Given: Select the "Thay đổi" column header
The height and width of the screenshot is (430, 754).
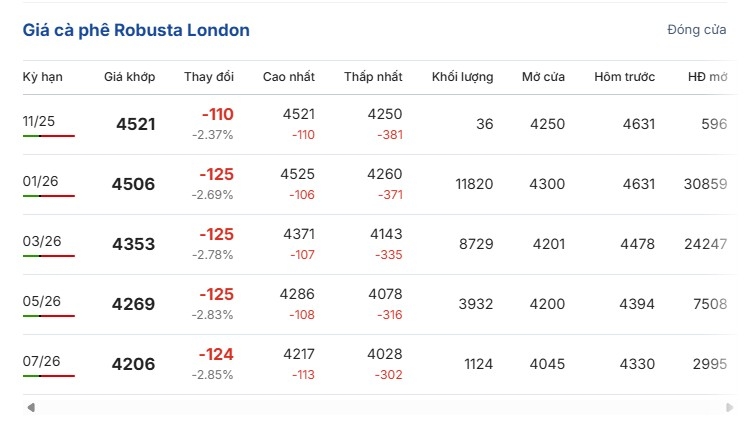Looking at the screenshot, I should click(x=209, y=77).
